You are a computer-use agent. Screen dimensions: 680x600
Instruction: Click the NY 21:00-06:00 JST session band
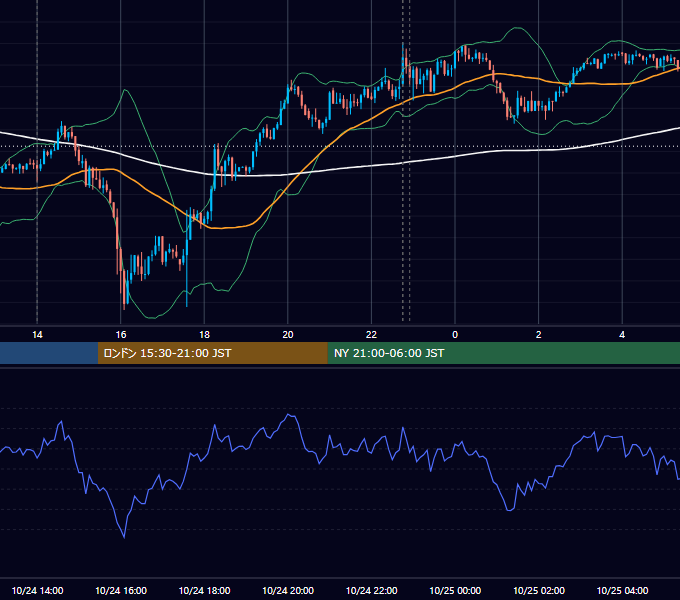coord(503,353)
